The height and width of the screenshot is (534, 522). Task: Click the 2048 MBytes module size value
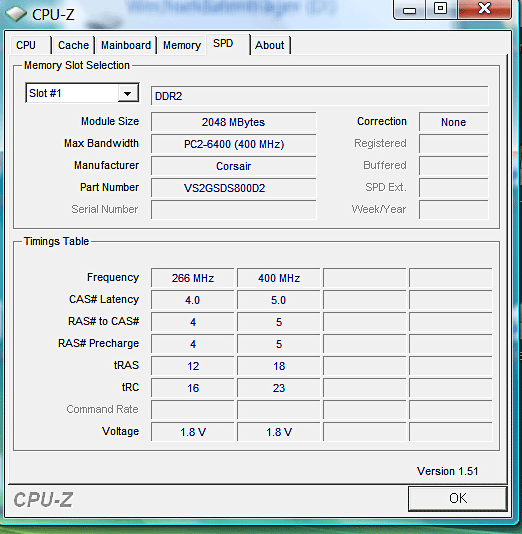[x=234, y=122]
